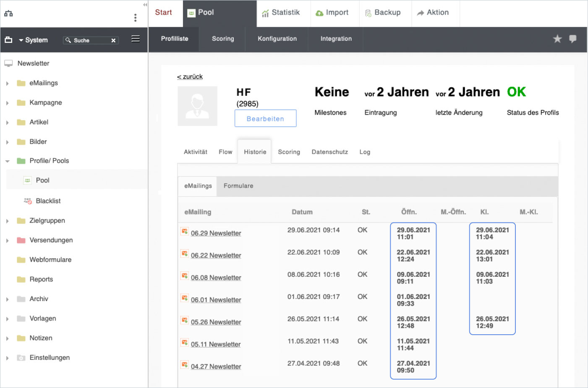
Task: Click the zurück link
Action: pos(190,77)
